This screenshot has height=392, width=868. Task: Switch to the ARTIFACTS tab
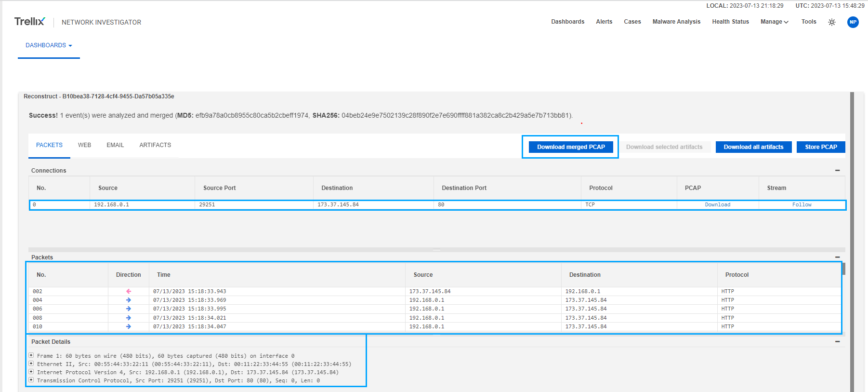pyautogui.click(x=155, y=145)
